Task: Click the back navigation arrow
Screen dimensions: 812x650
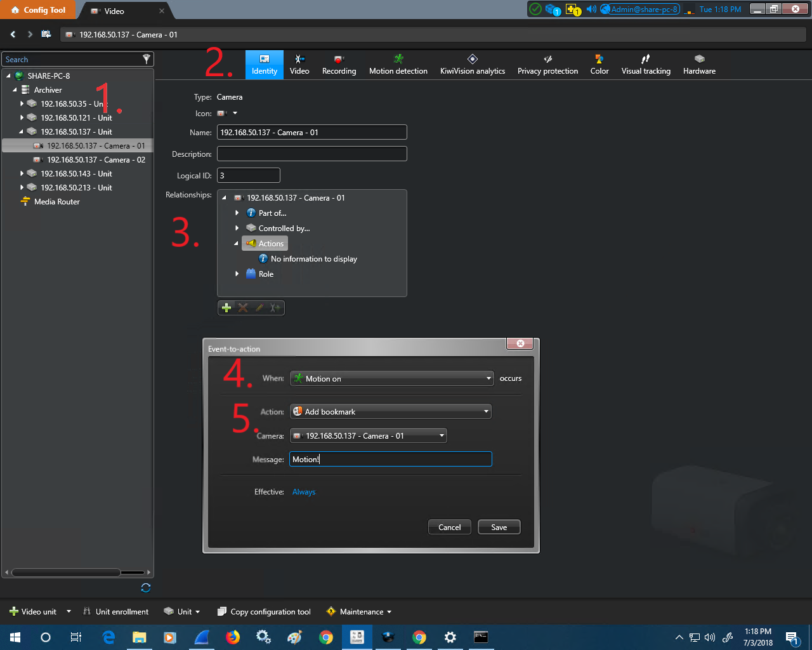Action: coord(13,34)
